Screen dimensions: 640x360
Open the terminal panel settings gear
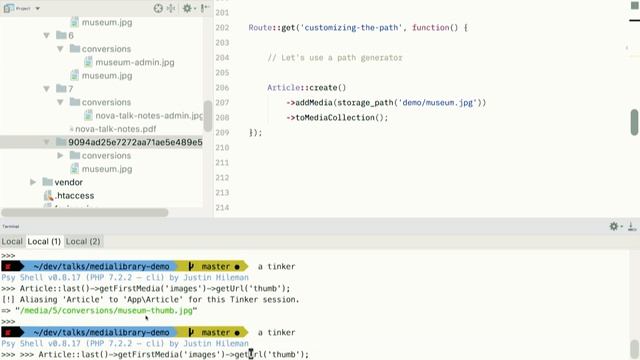(613, 226)
